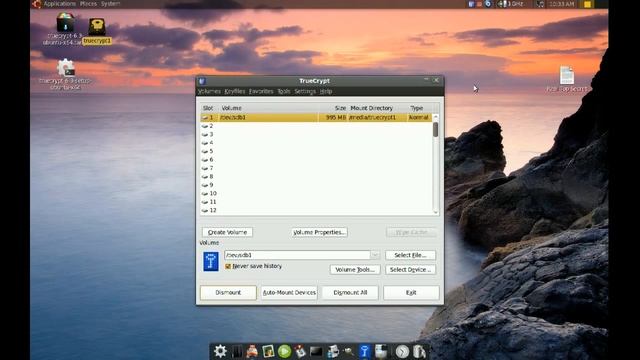Select empty slot 10 drive icon
This screenshot has height=360, width=640.
point(205,193)
